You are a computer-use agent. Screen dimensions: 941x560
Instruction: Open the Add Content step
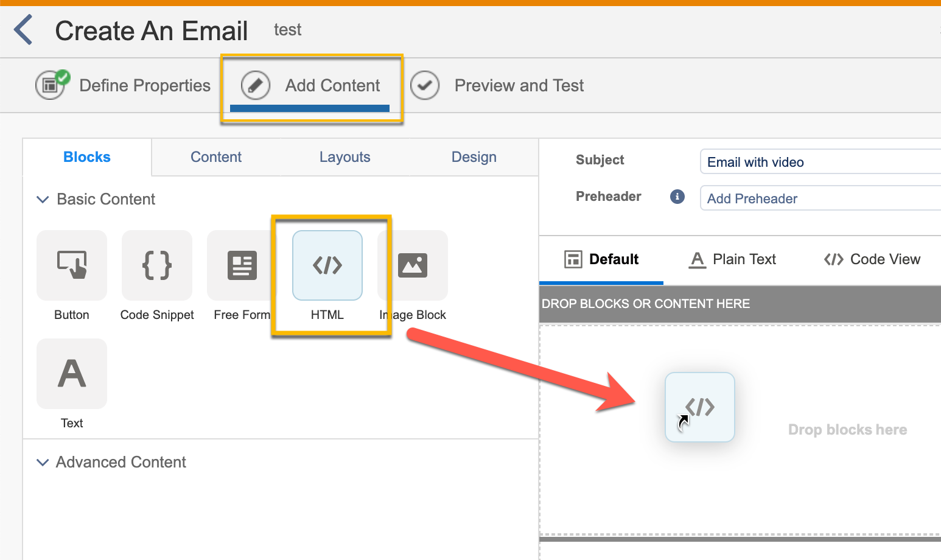(x=310, y=85)
